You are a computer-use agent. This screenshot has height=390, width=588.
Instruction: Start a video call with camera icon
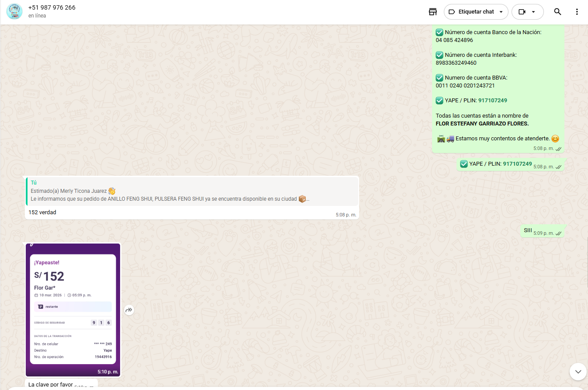[x=522, y=12]
